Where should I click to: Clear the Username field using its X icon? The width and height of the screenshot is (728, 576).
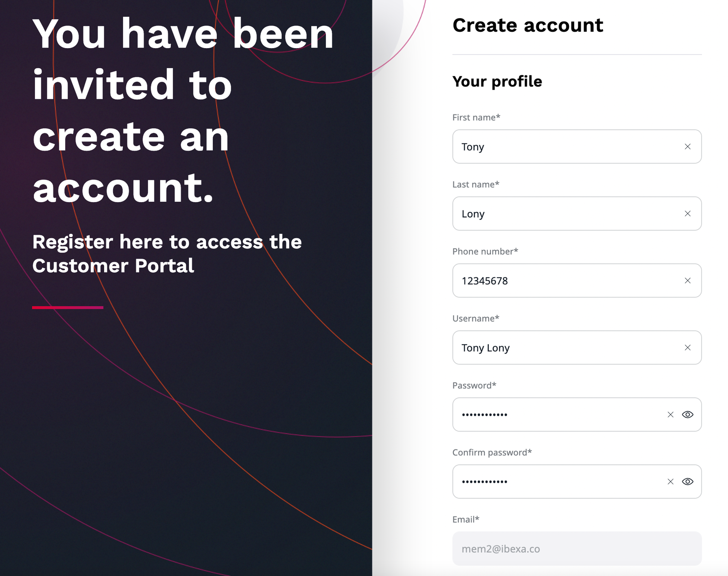[x=687, y=347]
